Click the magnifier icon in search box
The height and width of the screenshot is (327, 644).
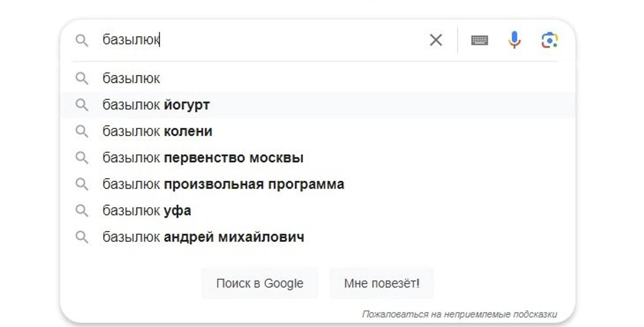point(82,40)
